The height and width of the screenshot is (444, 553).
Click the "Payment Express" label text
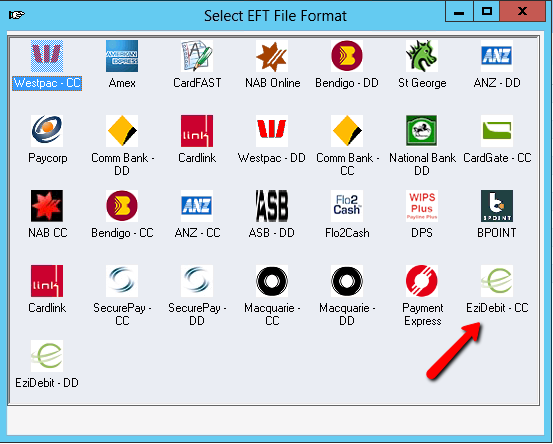[423, 315]
